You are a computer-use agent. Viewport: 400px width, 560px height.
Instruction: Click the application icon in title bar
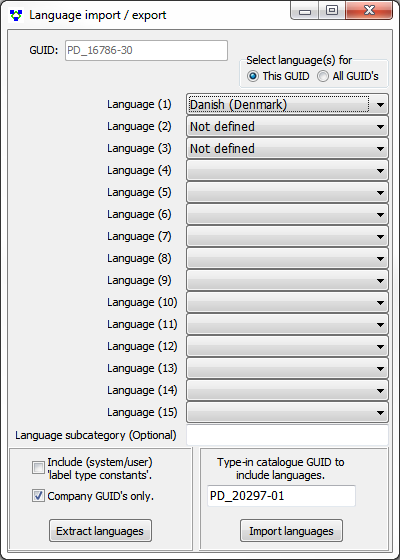coord(15,15)
